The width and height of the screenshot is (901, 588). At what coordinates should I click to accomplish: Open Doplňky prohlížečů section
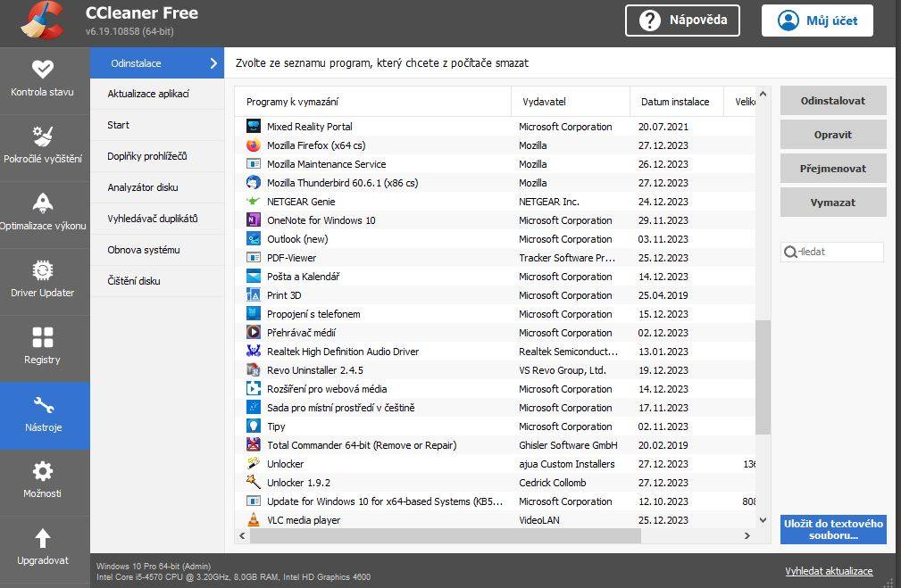pos(157,156)
